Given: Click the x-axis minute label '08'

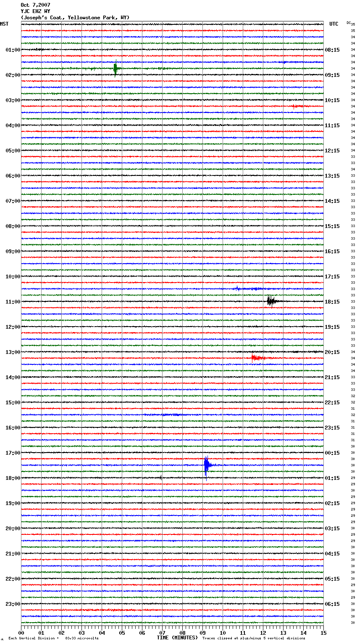Looking at the screenshot, I should point(182,633).
